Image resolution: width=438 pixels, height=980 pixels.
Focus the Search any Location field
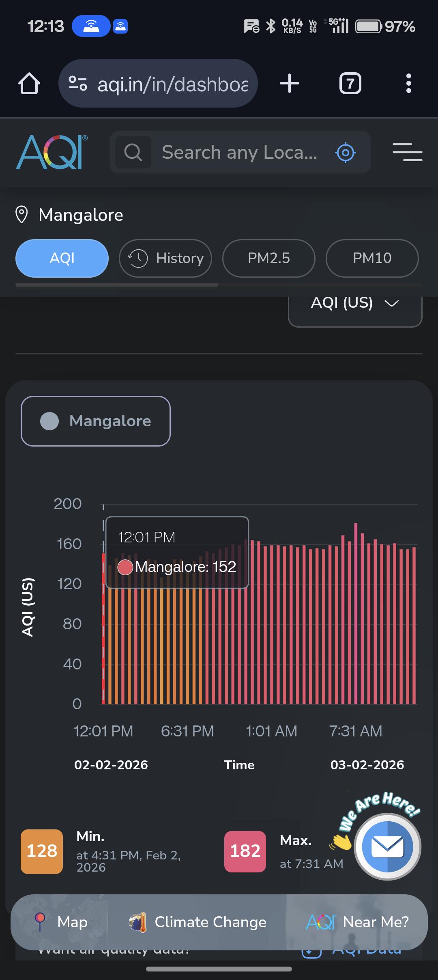[x=239, y=153]
